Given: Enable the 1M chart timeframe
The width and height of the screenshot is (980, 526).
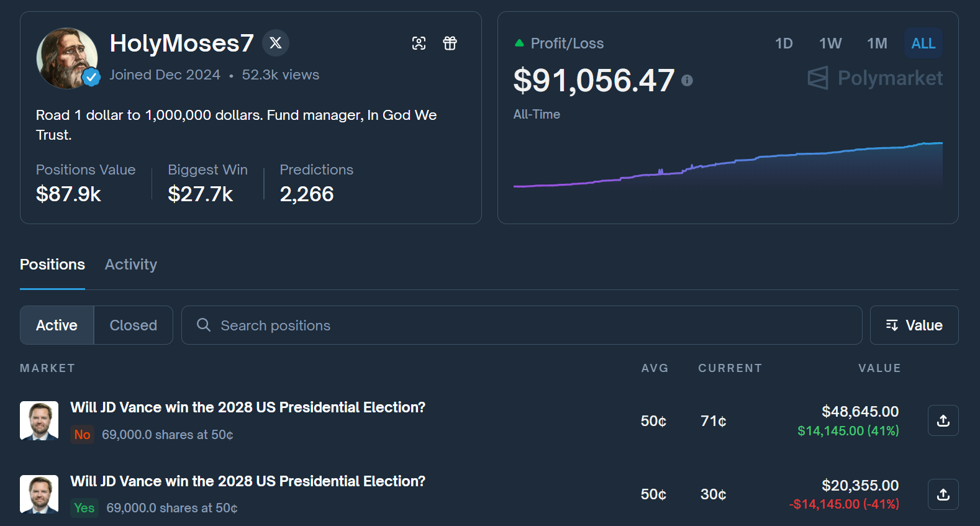Looking at the screenshot, I should pyautogui.click(x=877, y=43).
